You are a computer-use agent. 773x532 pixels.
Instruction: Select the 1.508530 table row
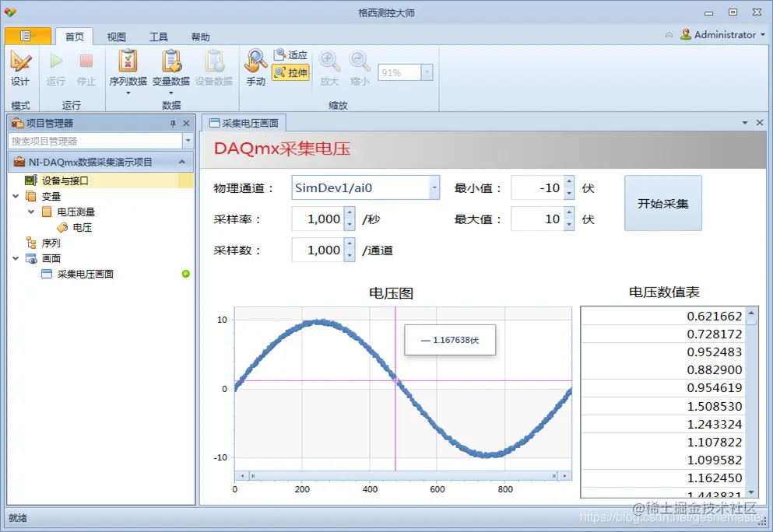click(x=663, y=406)
